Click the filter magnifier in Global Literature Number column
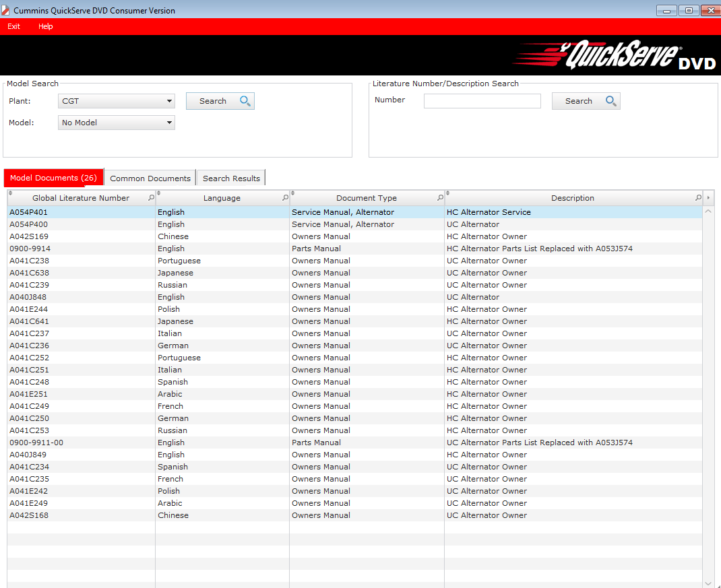 pyautogui.click(x=151, y=198)
